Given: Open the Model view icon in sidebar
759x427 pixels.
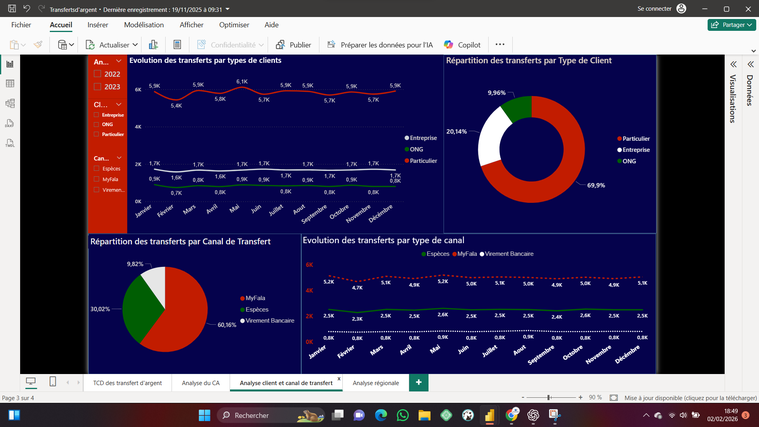Looking at the screenshot, I should (10, 104).
